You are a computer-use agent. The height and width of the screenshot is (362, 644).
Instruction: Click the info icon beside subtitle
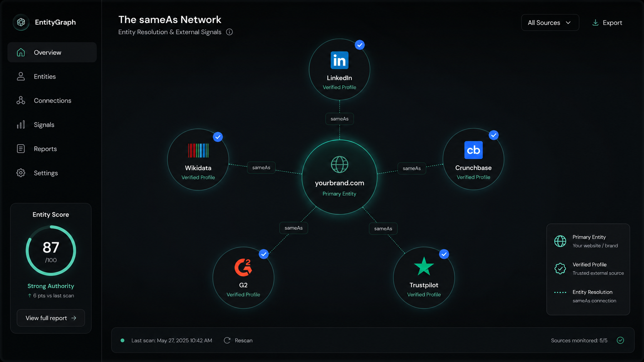coord(230,32)
